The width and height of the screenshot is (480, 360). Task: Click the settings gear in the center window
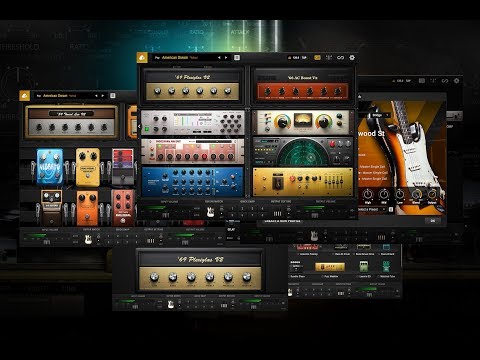click(352, 58)
